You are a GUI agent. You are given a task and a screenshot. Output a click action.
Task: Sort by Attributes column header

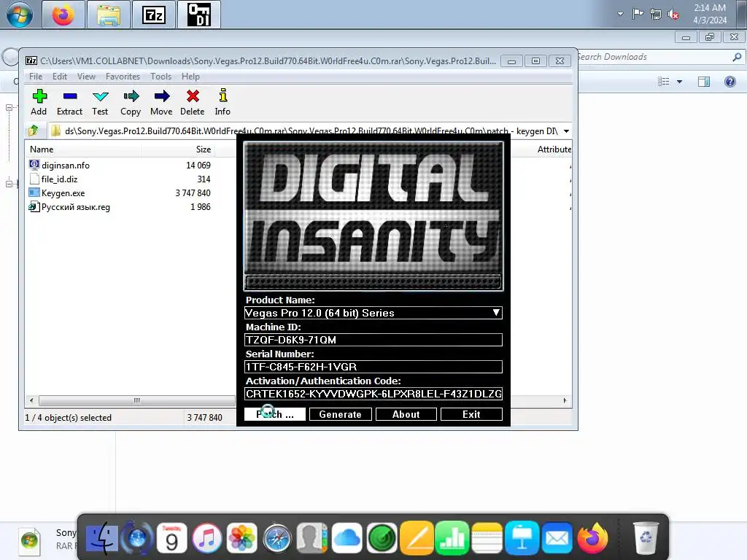pos(554,149)
